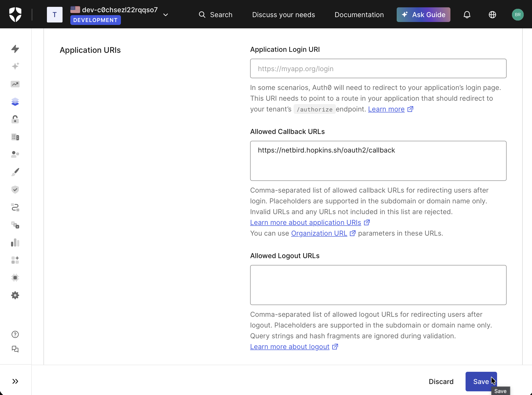
Task: Open the Applications section in the sidebar
Action: (15, 102)
